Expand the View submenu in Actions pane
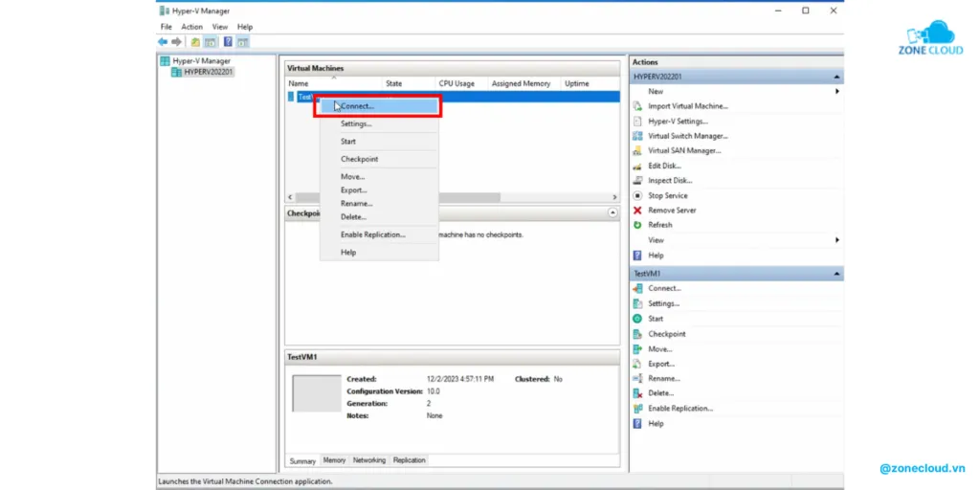The height and width of the screenshot is (490, 980). [x=836, y=240]
